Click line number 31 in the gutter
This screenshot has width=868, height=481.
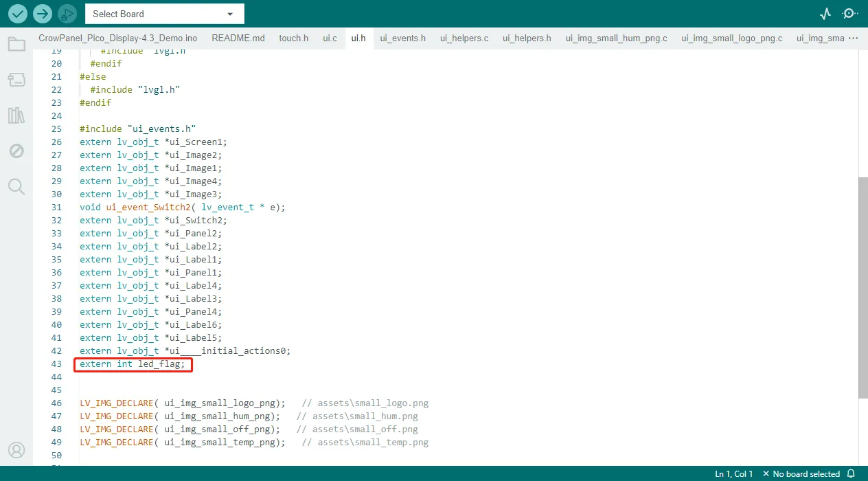[56, 208]
